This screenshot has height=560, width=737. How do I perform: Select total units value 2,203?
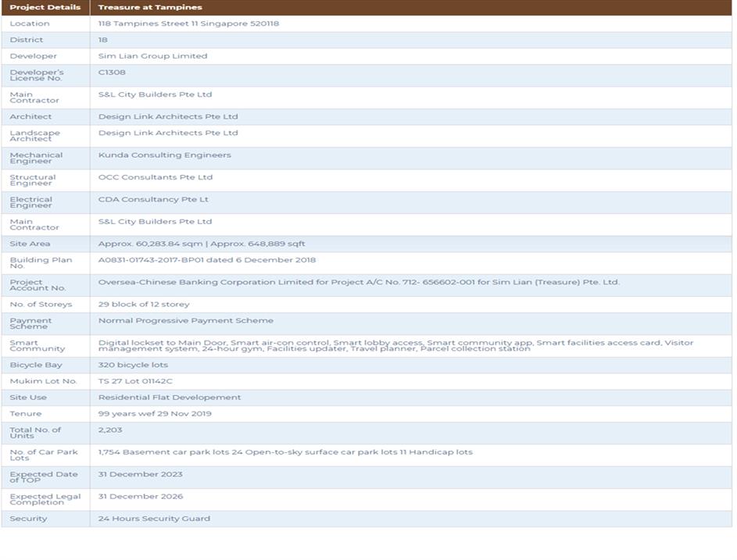pos(110,430)
